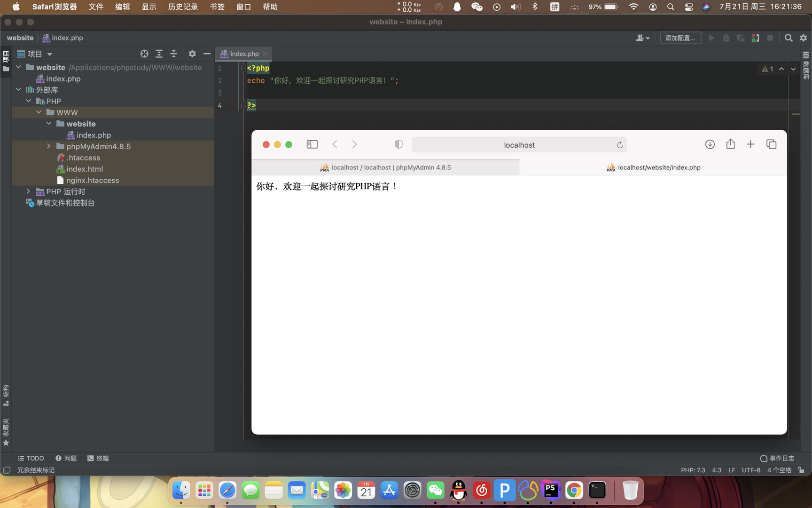Click Safari share icon
The height and width of the screenshot is (508, 812).
730,144
